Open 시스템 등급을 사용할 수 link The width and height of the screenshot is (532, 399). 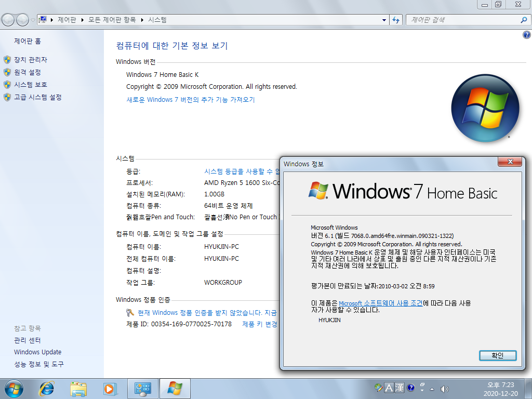pos(242,171)
